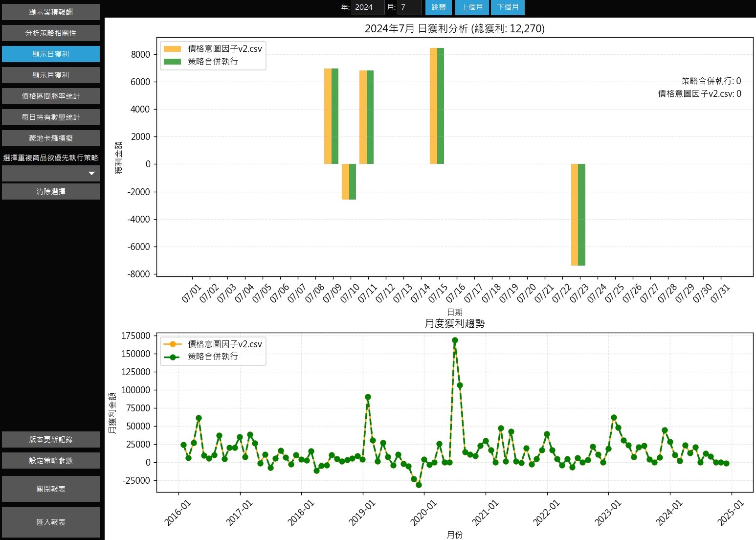
Task: Go to previous month with 上個月
Action: [x=472, y=7]
